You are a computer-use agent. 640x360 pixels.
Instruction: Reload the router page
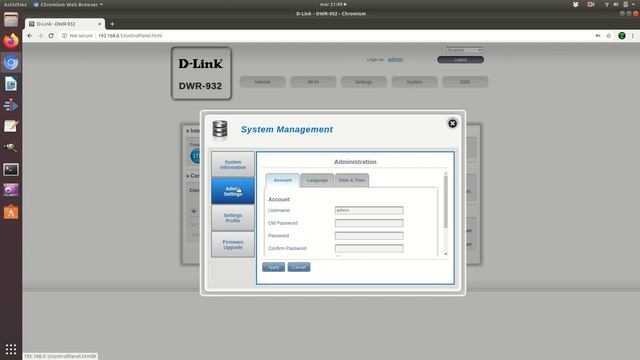tap(51, 36)
